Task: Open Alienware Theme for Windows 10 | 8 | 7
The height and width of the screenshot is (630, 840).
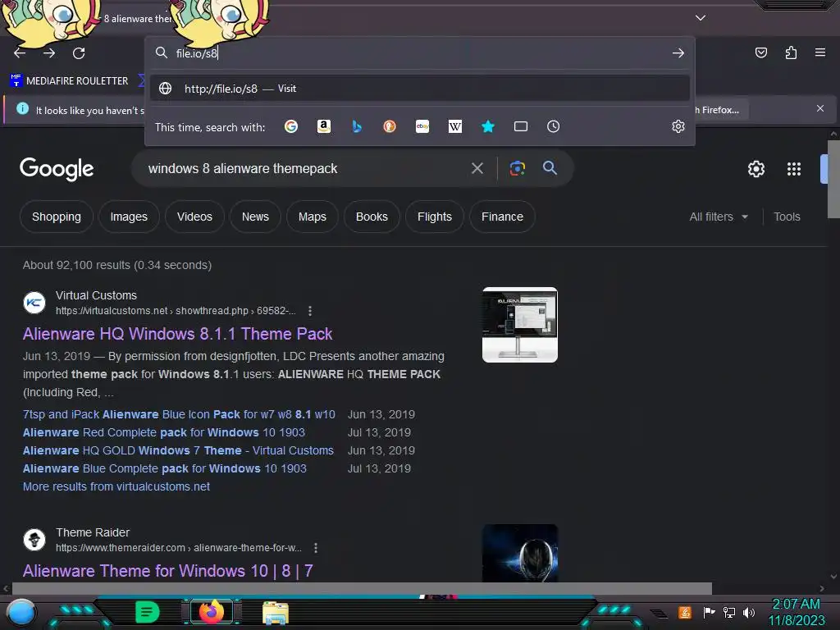Action: click(167, 571)
